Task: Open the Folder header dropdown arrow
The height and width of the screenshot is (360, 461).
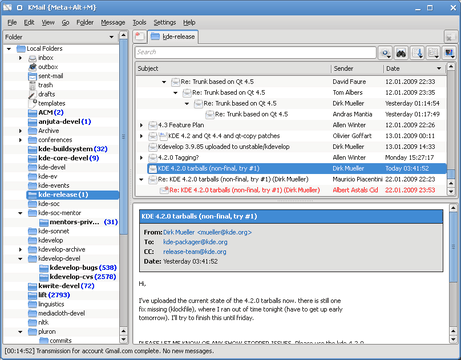Action: 112,37
